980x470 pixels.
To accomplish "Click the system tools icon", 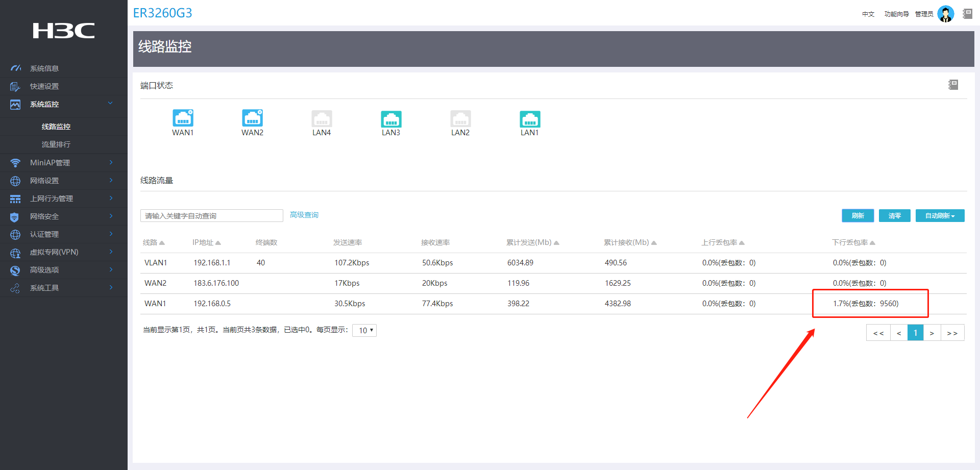I will click(x=15, y=288).
